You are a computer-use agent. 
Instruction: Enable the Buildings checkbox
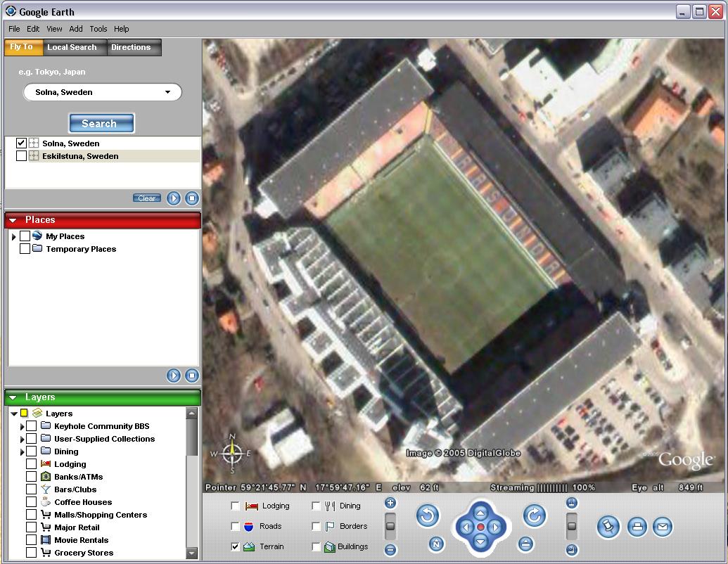tap(317, 547)
